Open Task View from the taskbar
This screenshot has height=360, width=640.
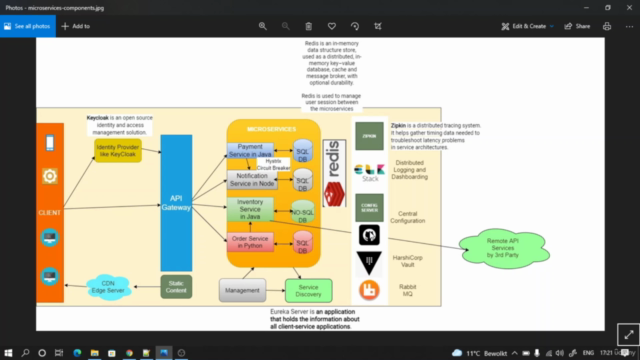(x=59, y=353)
